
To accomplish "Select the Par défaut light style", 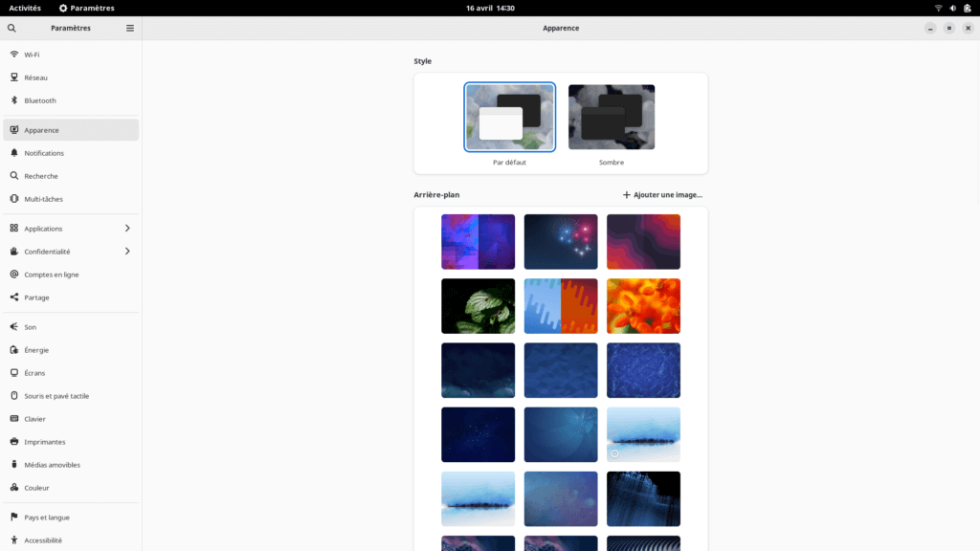I will [509, 117].
